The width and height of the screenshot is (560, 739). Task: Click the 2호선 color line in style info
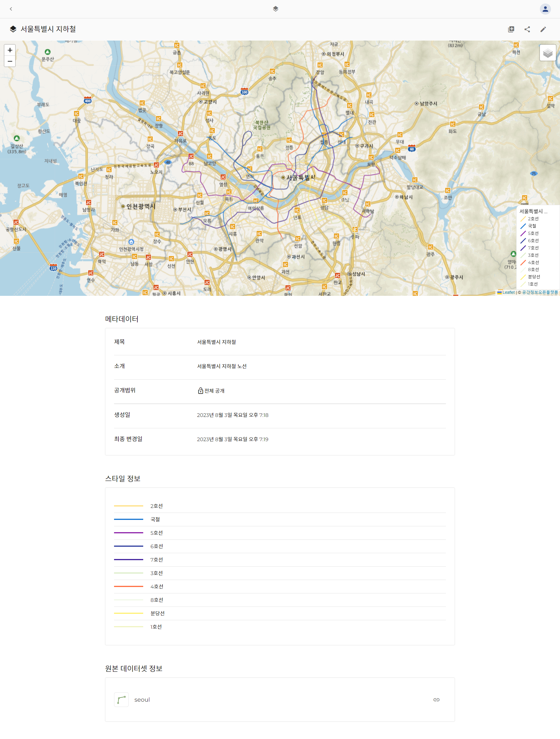coord(129,506)
